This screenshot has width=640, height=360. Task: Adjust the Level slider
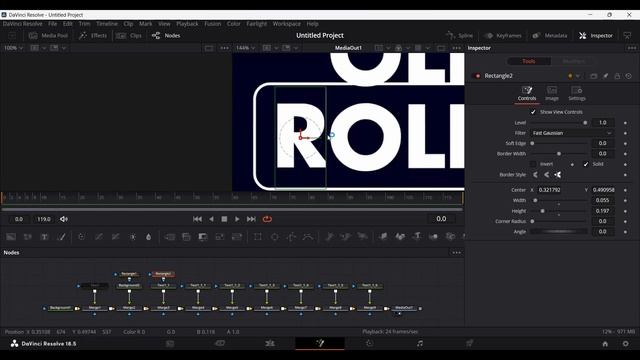(559, 123)
